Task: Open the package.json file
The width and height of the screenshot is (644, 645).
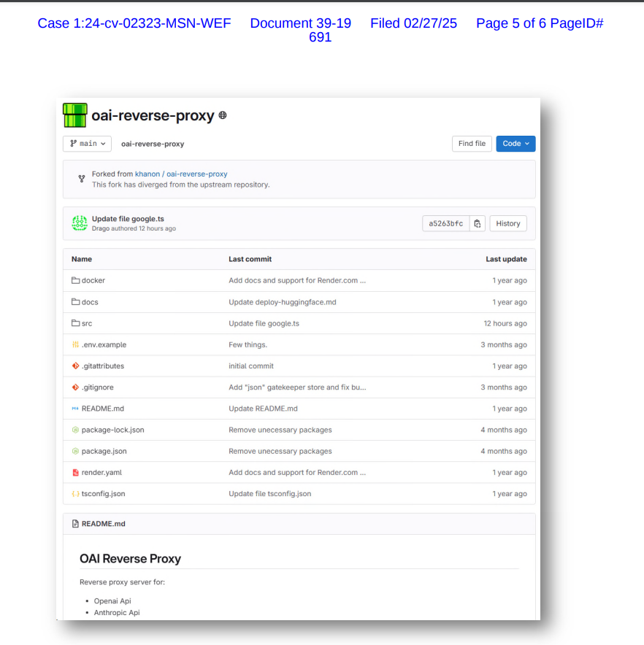Action: 104,451
